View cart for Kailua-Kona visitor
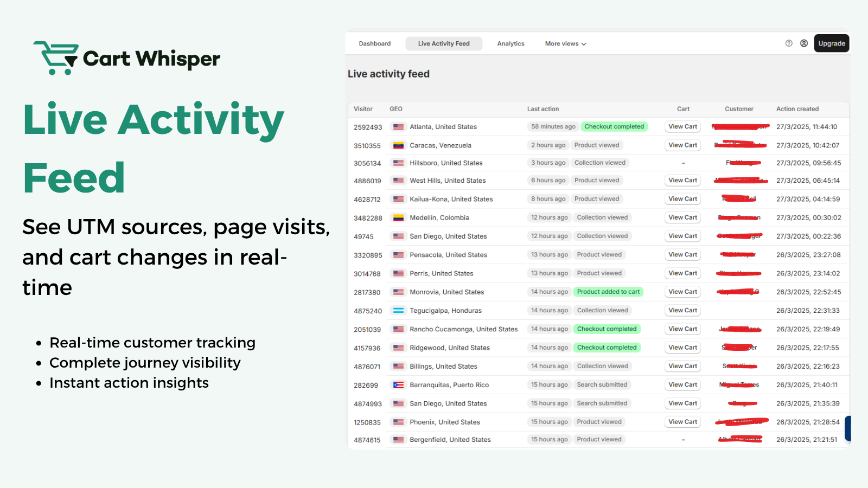Screen dimensions: 868x488 pyautogui.click(x=683, y=199)
